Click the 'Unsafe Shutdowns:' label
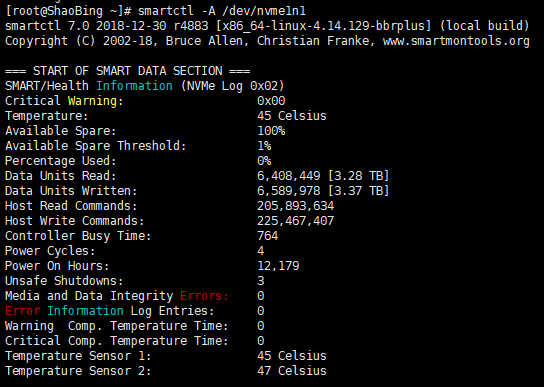 click(64, 281)
